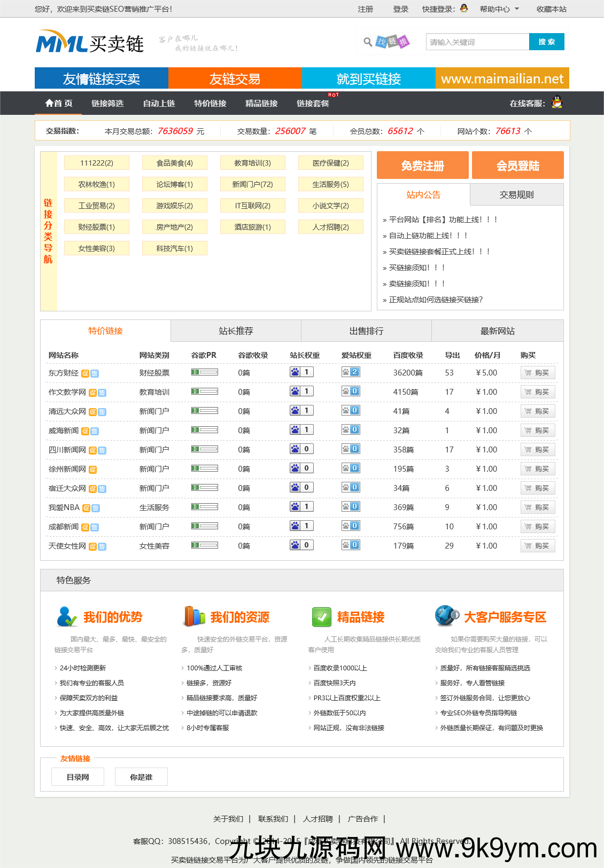
Task: Click the magnifier search icon
Action: (368, 42)
